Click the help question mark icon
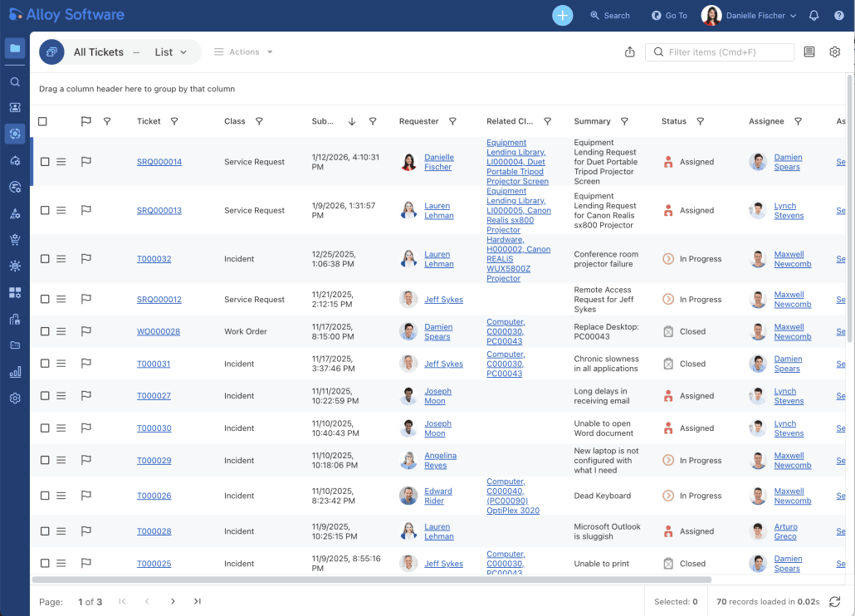 tap(838, 15)
